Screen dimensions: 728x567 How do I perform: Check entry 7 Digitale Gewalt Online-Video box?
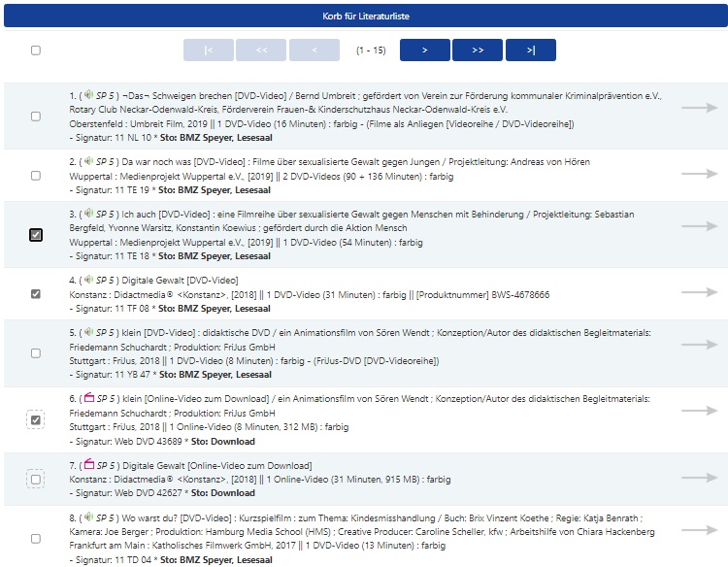(36, 480)
